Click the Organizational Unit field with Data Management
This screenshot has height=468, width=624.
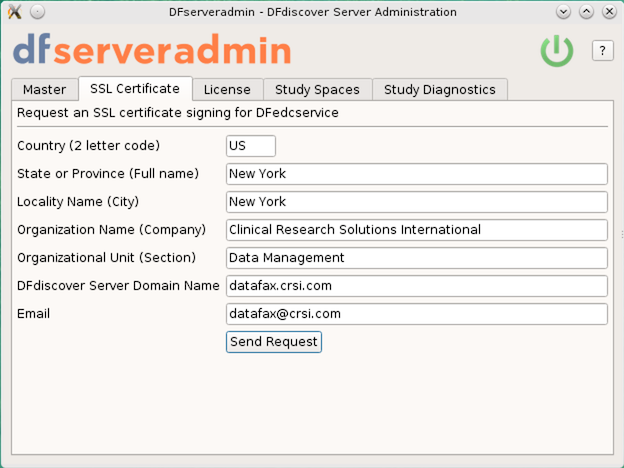[417, 258]
